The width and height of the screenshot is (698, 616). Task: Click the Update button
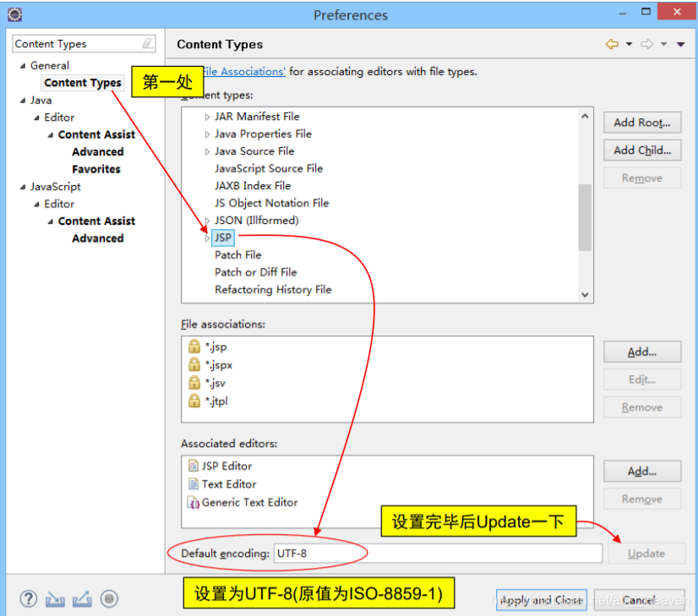click(646, 553)
